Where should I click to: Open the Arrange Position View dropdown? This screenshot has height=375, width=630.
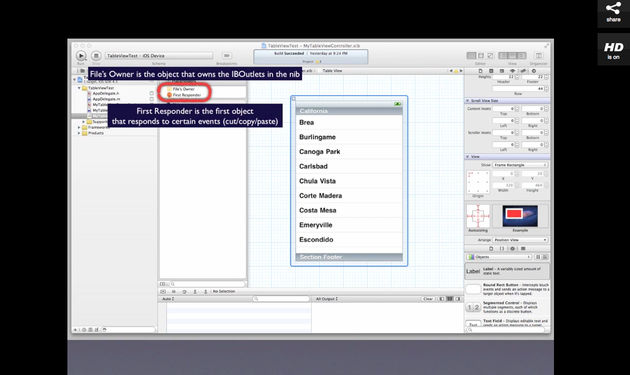click(520, 240)
